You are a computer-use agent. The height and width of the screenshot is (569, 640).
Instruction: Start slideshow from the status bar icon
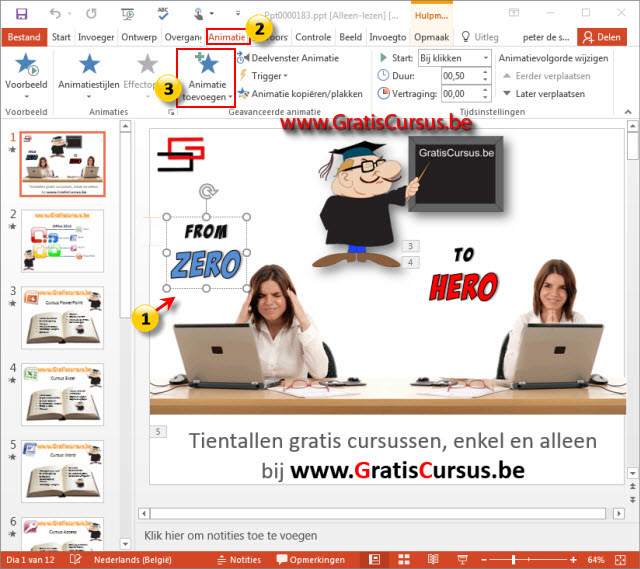point(462,560)
